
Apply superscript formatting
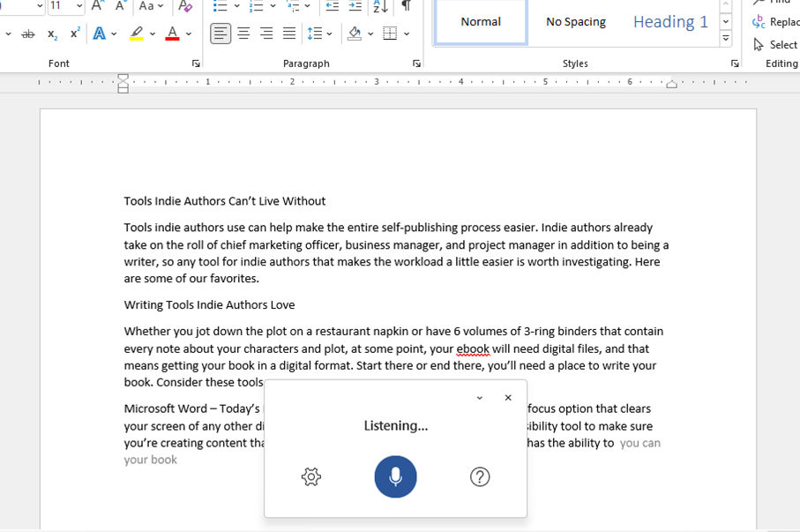pyautogui.click(x=75, y=34)
